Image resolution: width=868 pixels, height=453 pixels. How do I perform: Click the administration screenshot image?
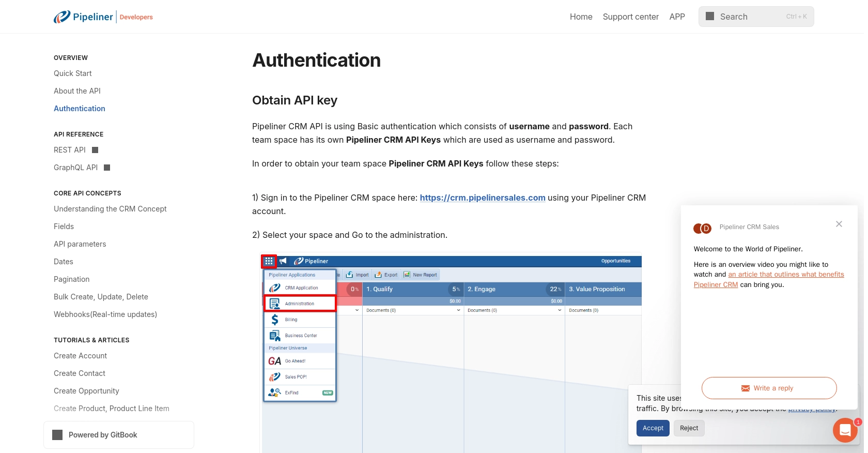451,353
